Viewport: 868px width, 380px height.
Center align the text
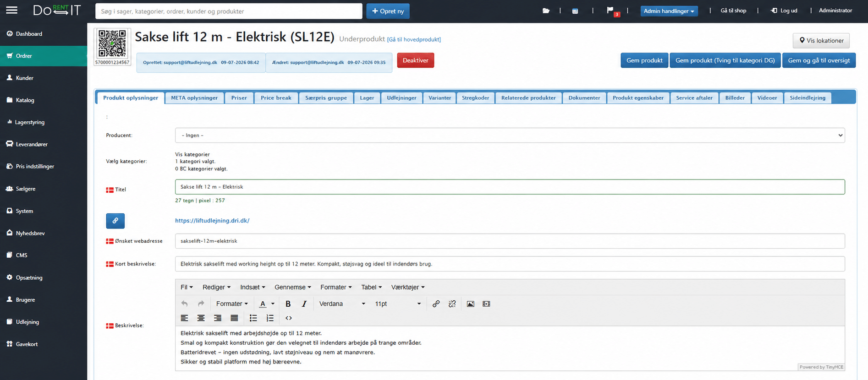[201, 318]
